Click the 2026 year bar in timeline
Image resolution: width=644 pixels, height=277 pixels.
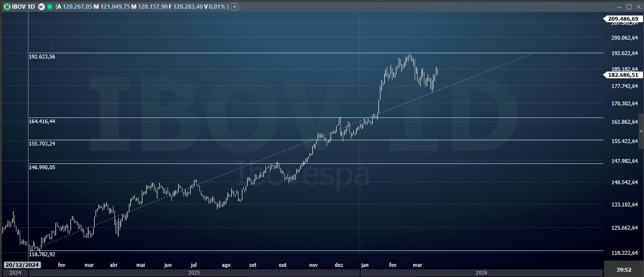[481, 273]
